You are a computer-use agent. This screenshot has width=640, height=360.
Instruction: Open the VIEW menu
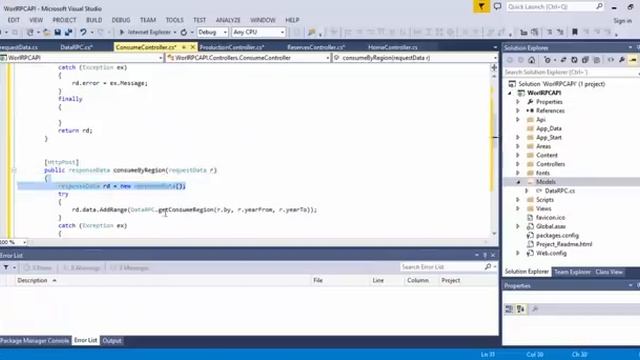click(x=36, y=20)
